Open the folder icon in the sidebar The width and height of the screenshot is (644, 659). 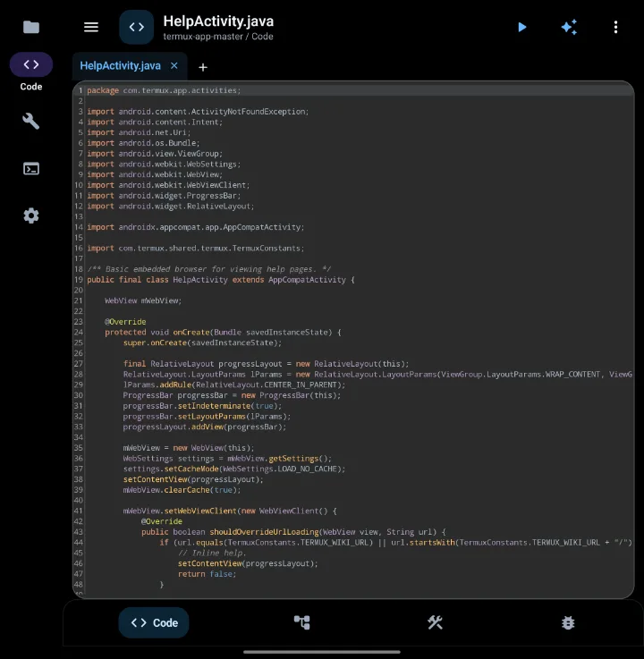point(31,28)
